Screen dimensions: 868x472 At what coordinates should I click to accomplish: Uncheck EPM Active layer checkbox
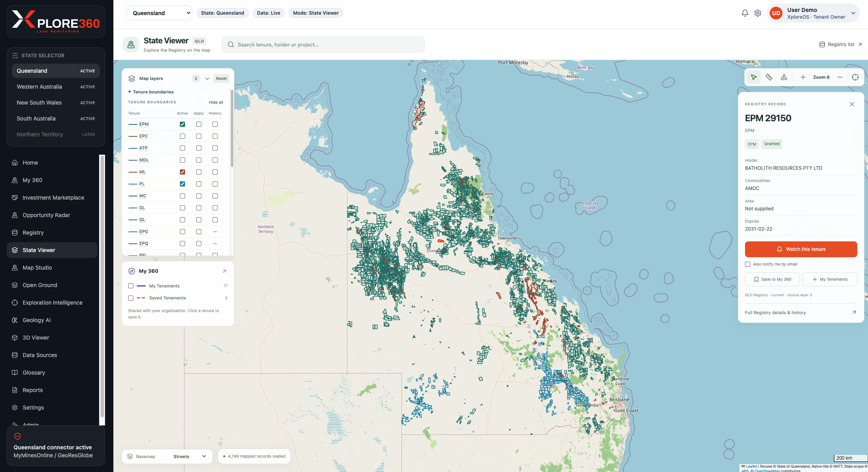[182, 124]
